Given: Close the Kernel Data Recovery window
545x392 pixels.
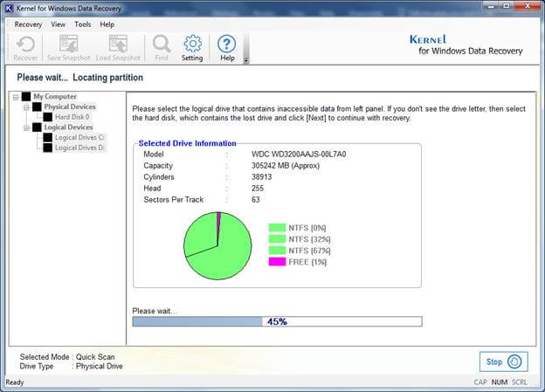Looking at the screenshot, I should click(x=528, y=6).
